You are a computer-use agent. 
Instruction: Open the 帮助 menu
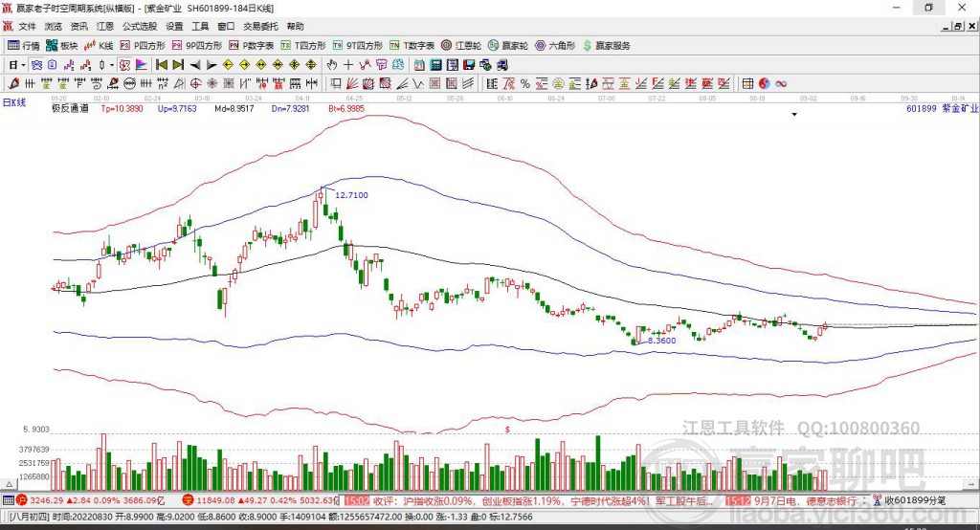(295, 26)
